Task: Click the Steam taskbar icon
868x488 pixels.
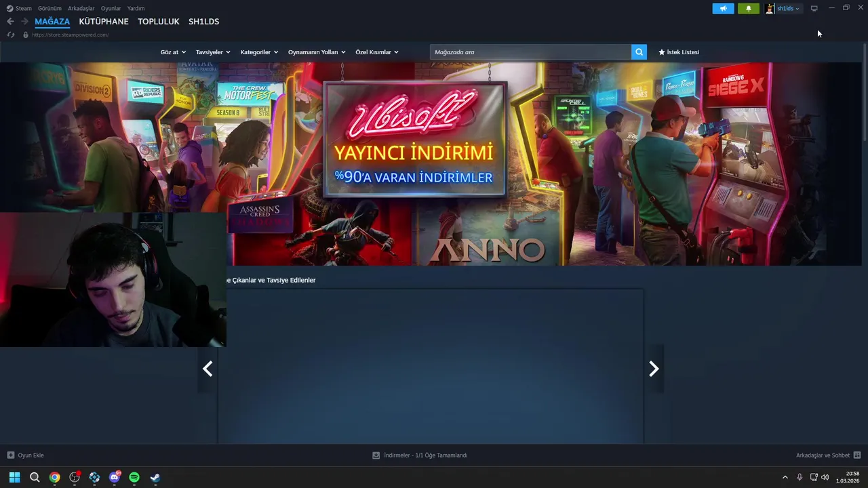Action: (155, 477)
